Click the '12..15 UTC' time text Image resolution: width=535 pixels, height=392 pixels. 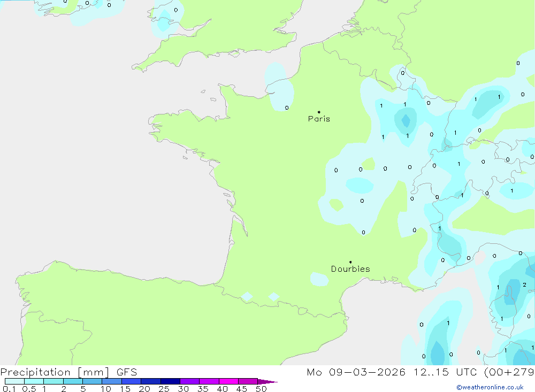tap(445, 372)
